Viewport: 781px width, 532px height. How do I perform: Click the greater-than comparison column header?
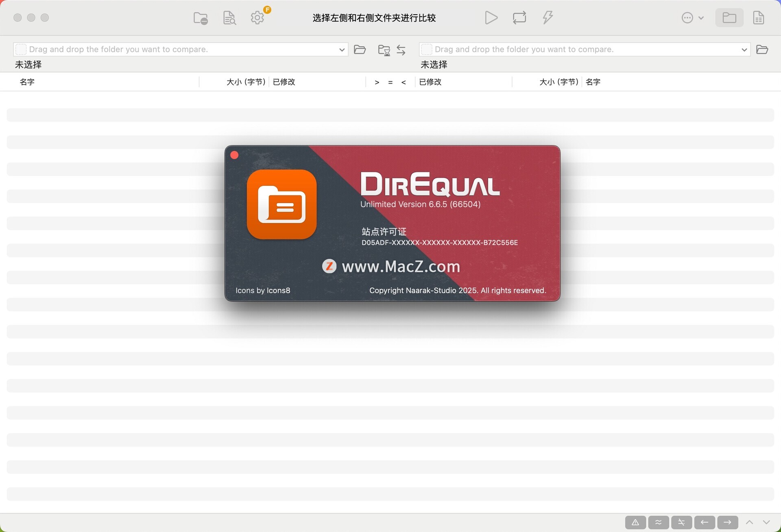pos(377,82)
